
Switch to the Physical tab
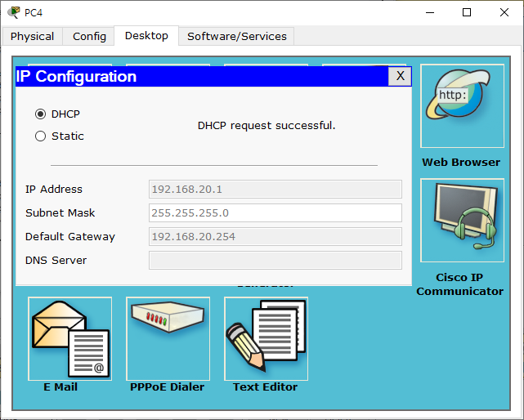click(32, 36)
